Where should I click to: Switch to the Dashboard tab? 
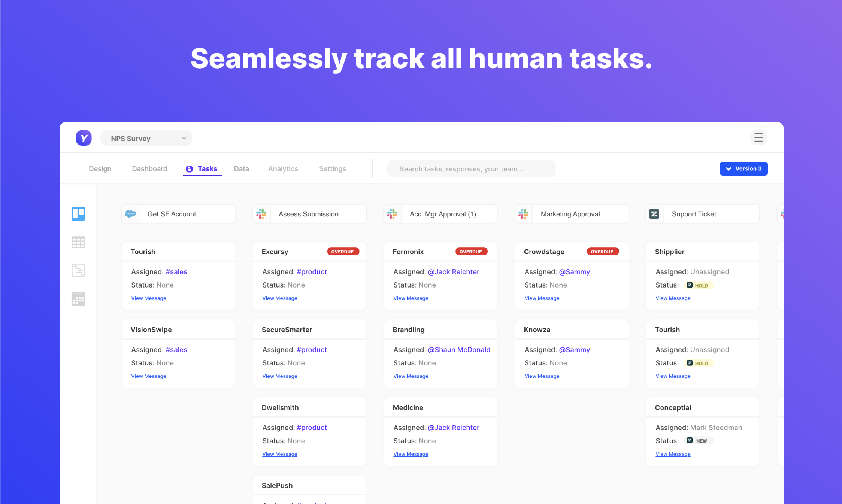pyautogui.click(x=149, y=169)
